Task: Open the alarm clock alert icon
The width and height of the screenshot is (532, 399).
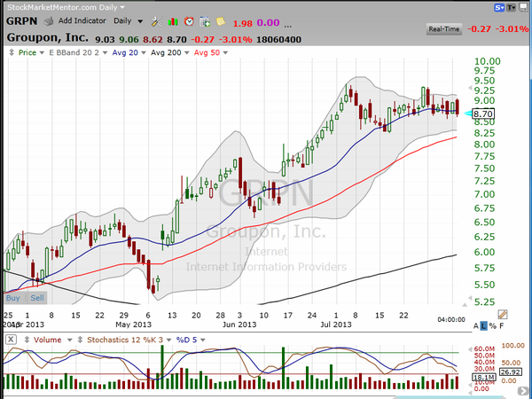Action: (189, 21)
